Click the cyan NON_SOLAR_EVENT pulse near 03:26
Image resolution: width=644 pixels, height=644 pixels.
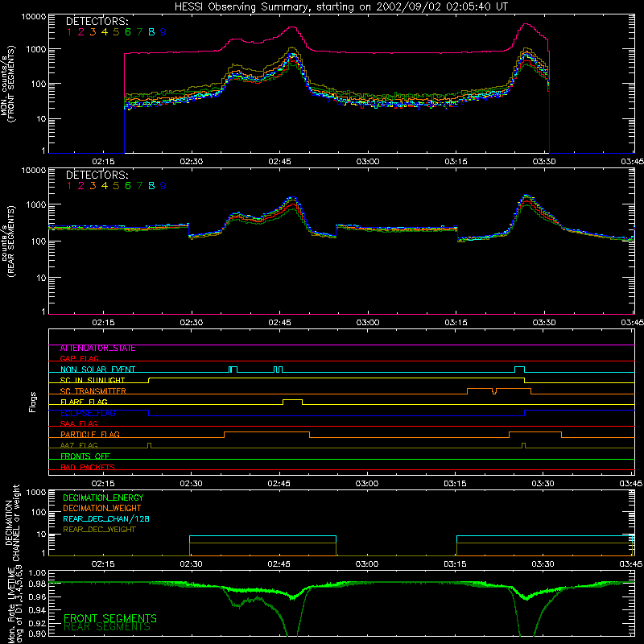tap(519, 369)
